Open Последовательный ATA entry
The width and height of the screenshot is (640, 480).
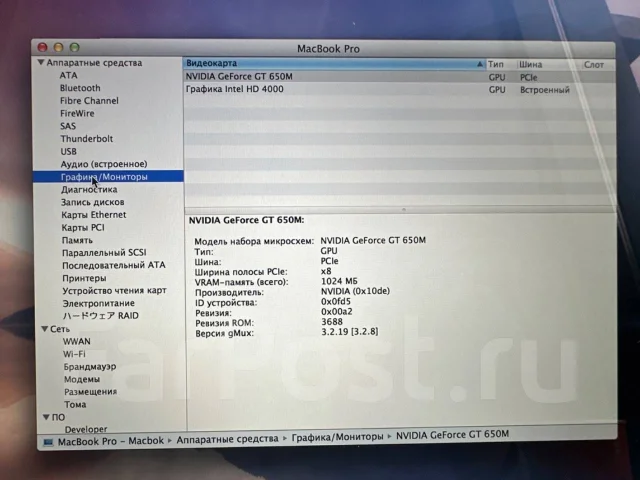click(113, 265)
